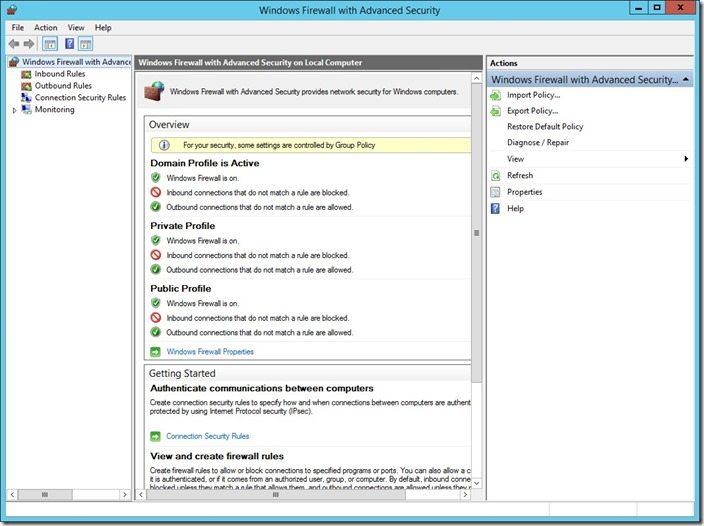
Task: Click the Private Profile inbound blocked icon
Action: [x=156, y=255]
